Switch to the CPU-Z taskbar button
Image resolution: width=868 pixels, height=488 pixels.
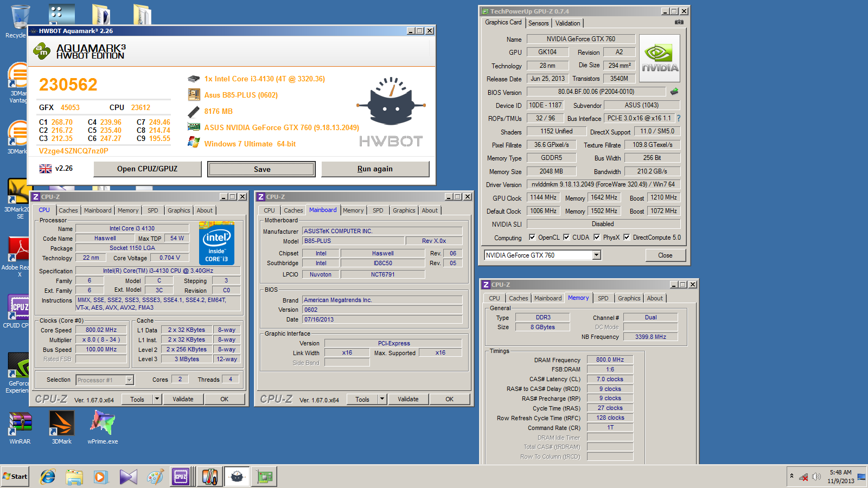click(182, 477)
